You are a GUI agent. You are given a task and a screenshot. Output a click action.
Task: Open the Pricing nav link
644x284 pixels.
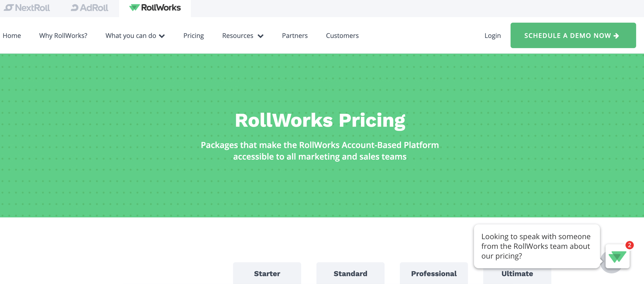point(193,36)
